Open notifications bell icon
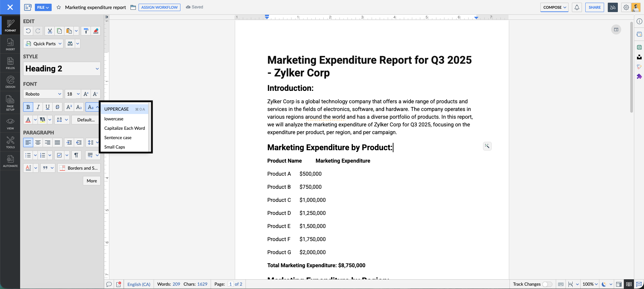This screenshot has height=289, width=644. [x=577, y=7]
